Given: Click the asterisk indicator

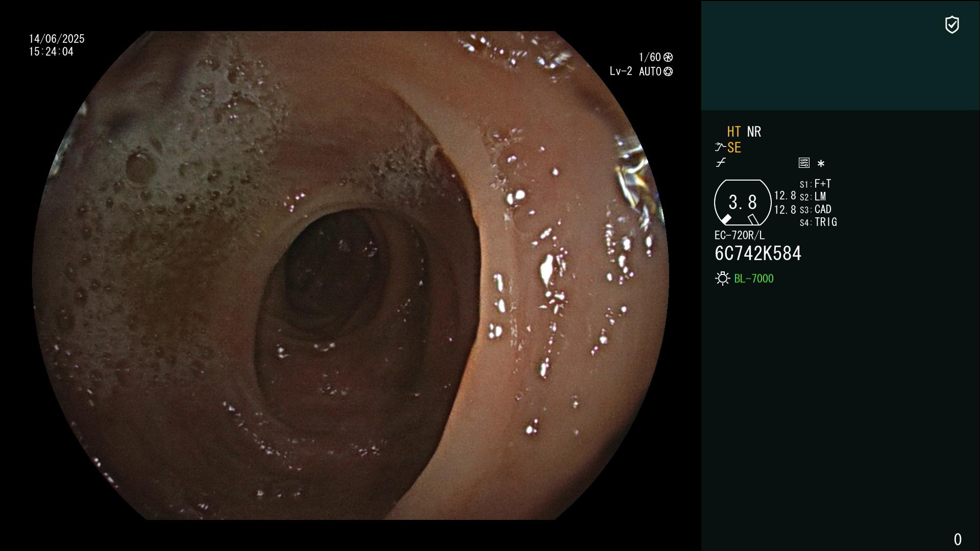Looking at the screenshot, I should coord(821,164).
